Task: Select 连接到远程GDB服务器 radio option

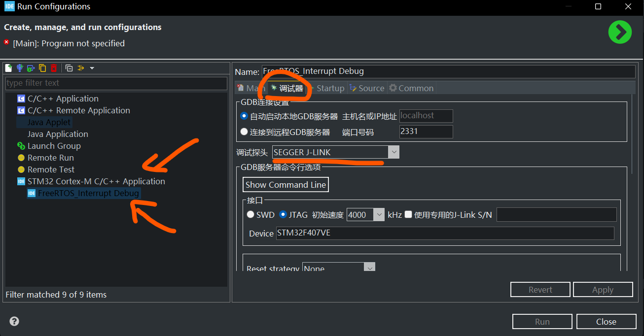Action: coord(244,132)
